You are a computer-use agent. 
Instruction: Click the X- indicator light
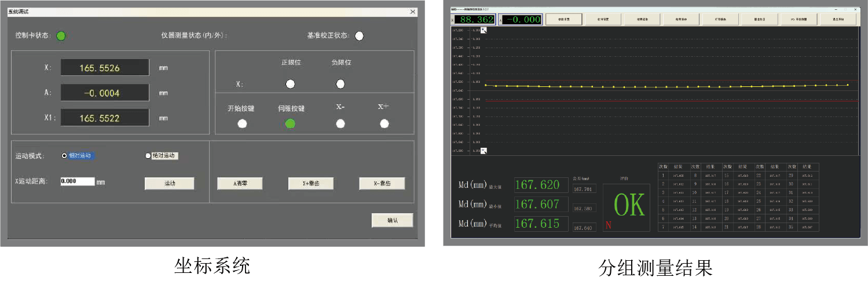pyautogui.click(x=340, y=123)
